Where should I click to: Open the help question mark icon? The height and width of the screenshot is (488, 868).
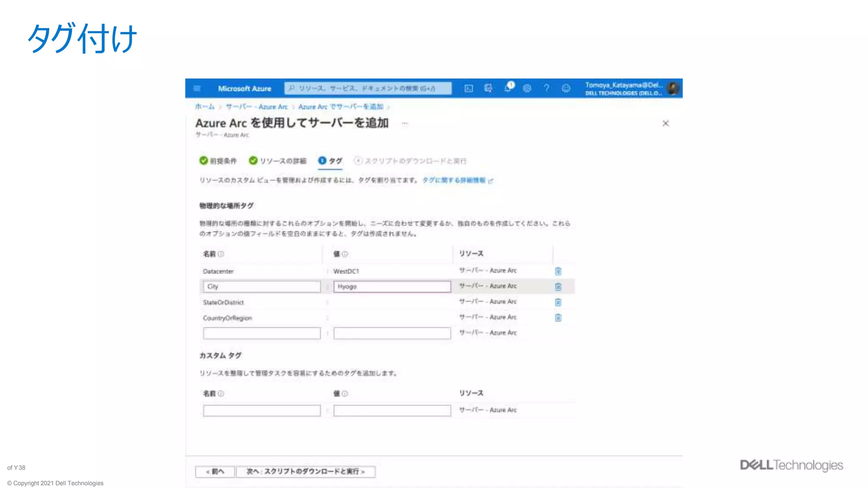coord(546,88)
